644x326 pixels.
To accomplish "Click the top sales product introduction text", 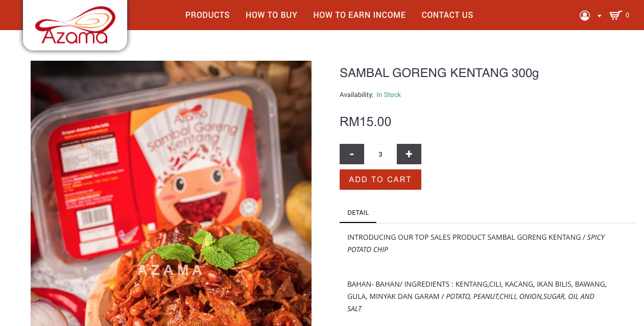I will 476,243.
